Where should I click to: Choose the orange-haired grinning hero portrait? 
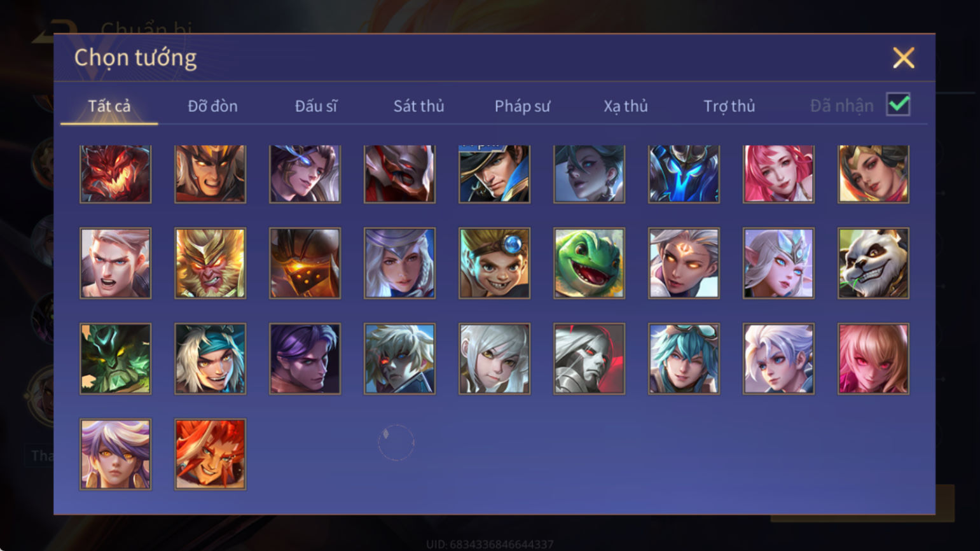(210, 454)
